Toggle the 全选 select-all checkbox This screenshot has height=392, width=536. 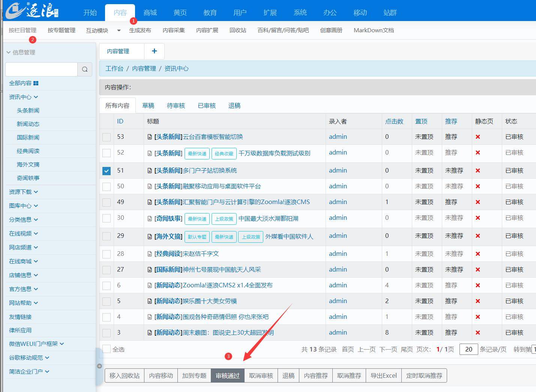107,349
